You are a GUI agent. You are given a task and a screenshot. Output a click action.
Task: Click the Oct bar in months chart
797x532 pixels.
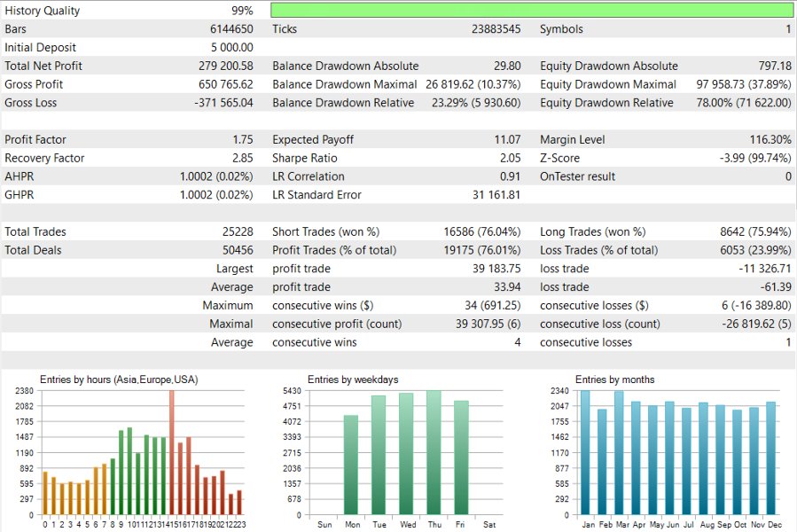click(x=737, y=462)
